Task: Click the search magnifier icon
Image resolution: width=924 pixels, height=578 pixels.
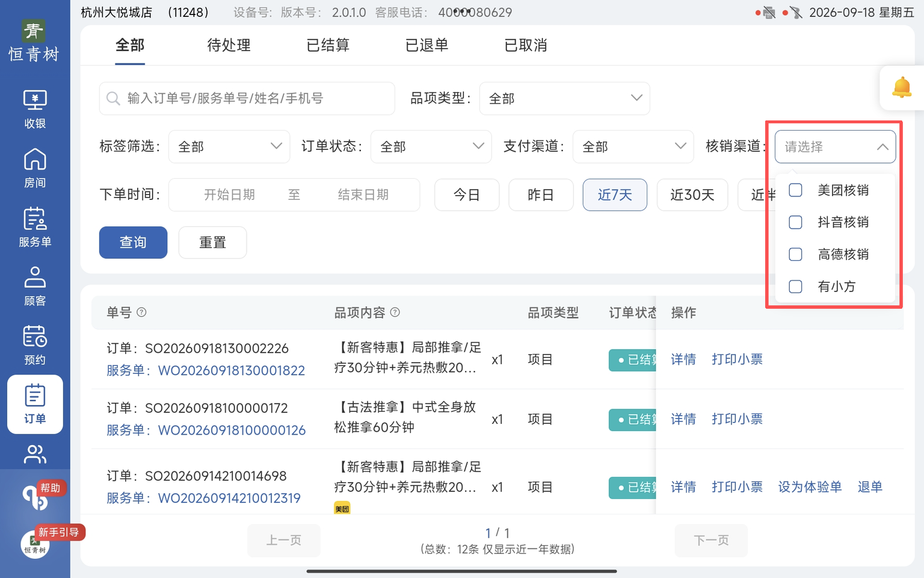Action: coord(113,98)
